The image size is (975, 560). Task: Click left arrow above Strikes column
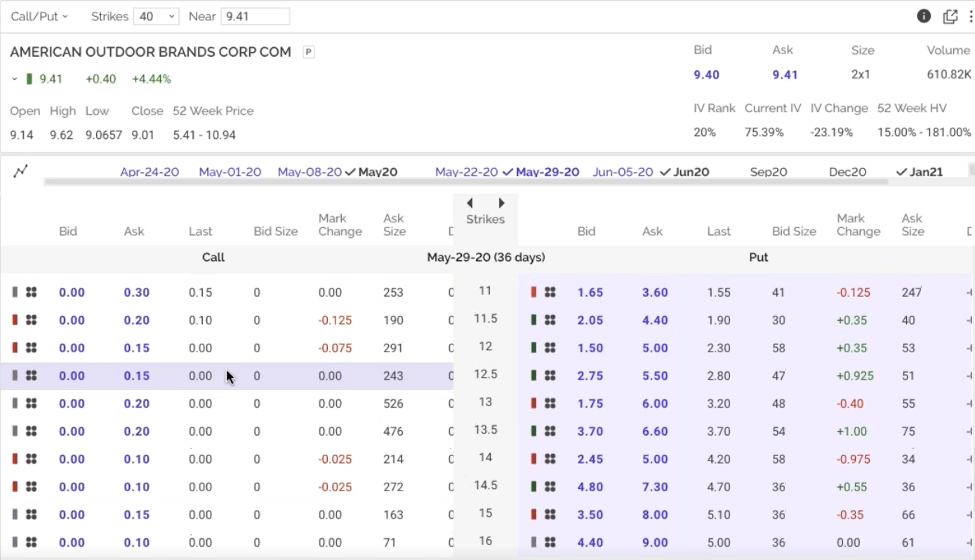point(470,203)
